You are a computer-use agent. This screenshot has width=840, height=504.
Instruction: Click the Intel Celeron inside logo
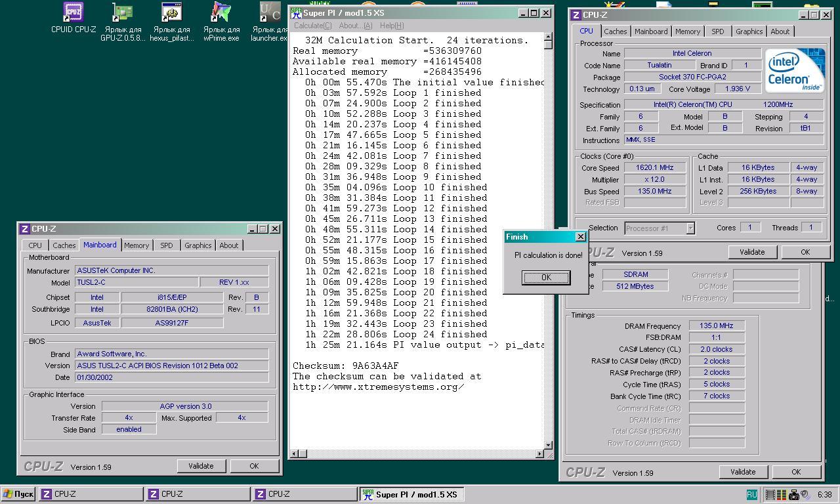tap(794, 72)
